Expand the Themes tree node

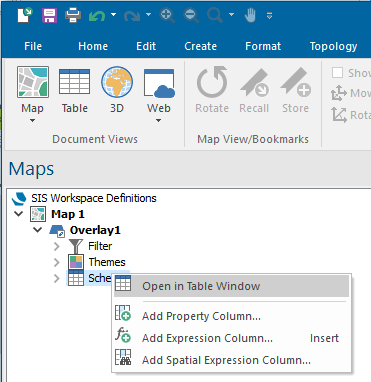(57, 262)
